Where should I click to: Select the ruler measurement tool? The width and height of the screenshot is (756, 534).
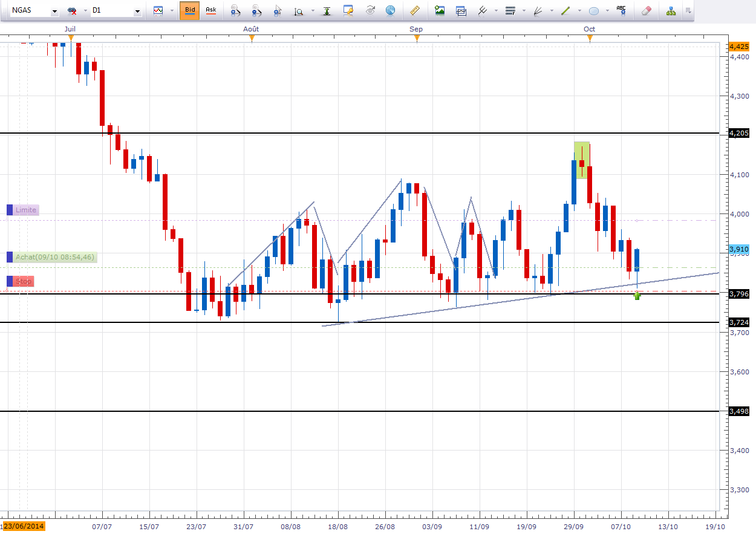414,10
